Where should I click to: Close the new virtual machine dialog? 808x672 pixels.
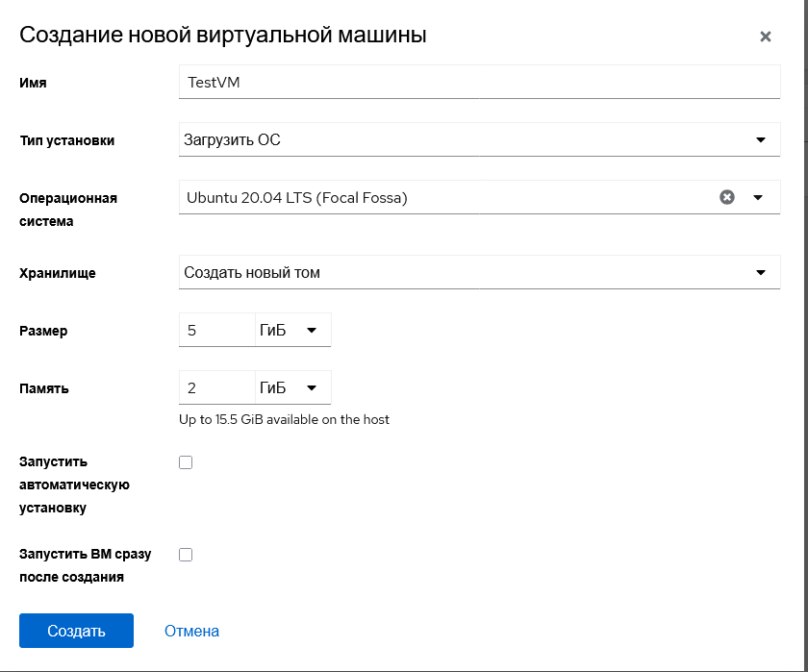[766, 37]
